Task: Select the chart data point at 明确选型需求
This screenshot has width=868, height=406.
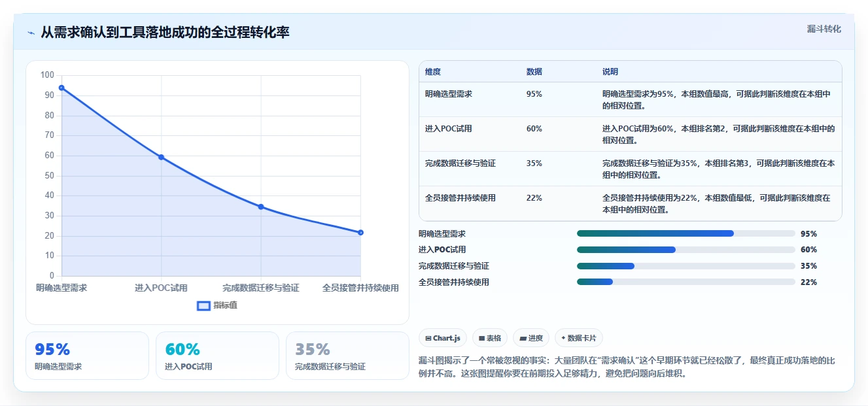Action: (61, 88)
